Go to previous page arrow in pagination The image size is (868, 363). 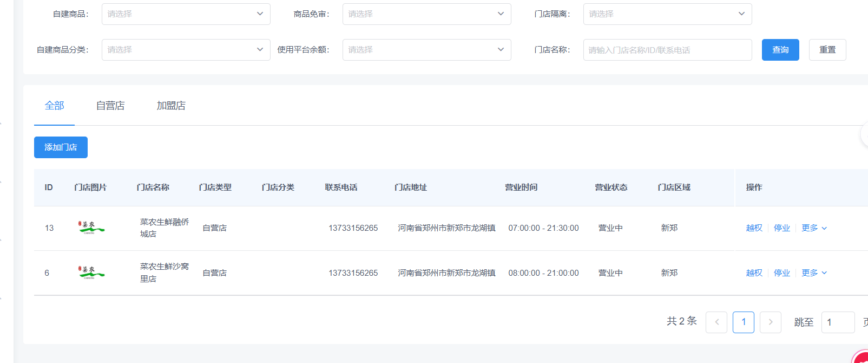(716, 322)
